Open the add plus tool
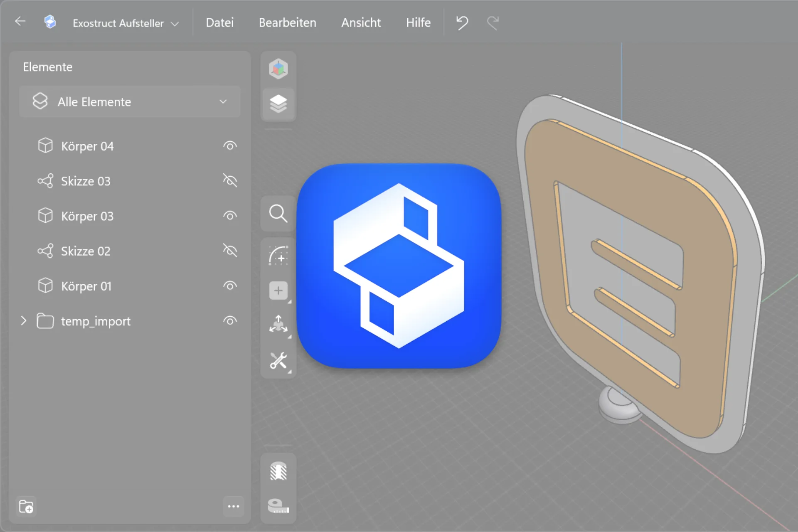 point(278,291)
